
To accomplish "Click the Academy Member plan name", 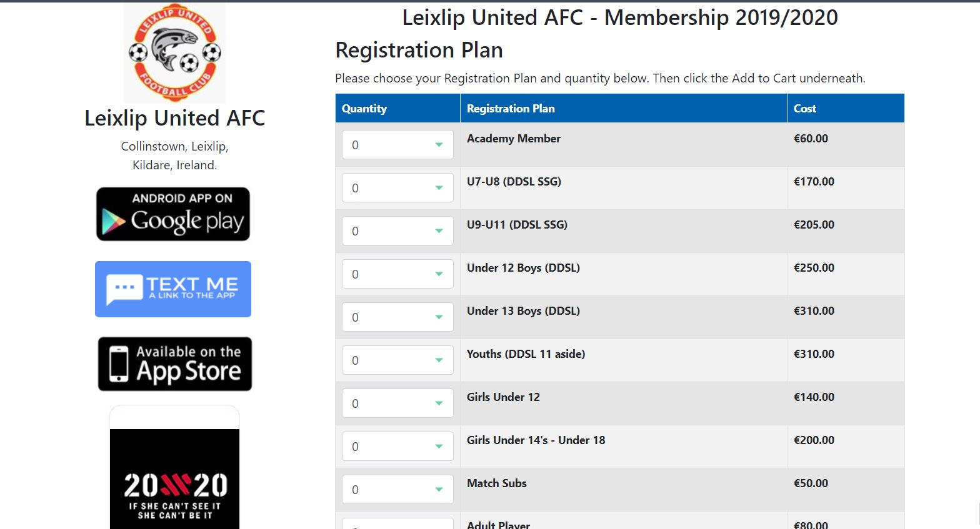I will 514,139.
